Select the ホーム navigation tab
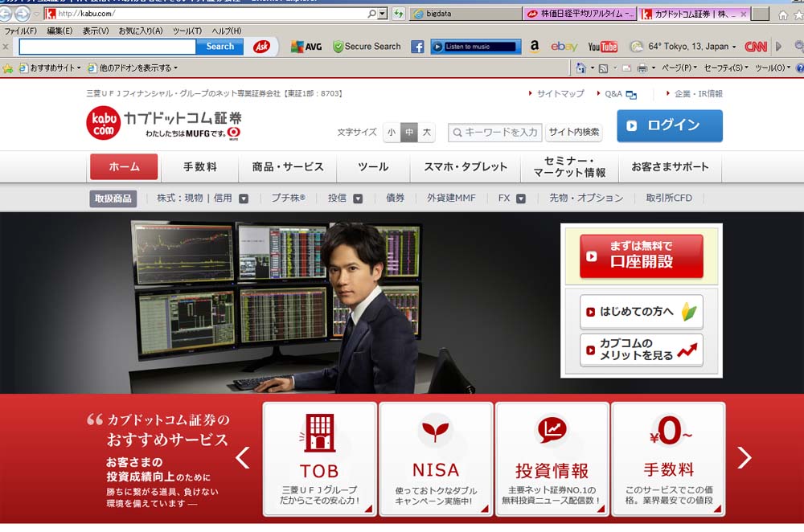Screen dimensions: 804x532 pyautogui.click(x=124, y=167)
